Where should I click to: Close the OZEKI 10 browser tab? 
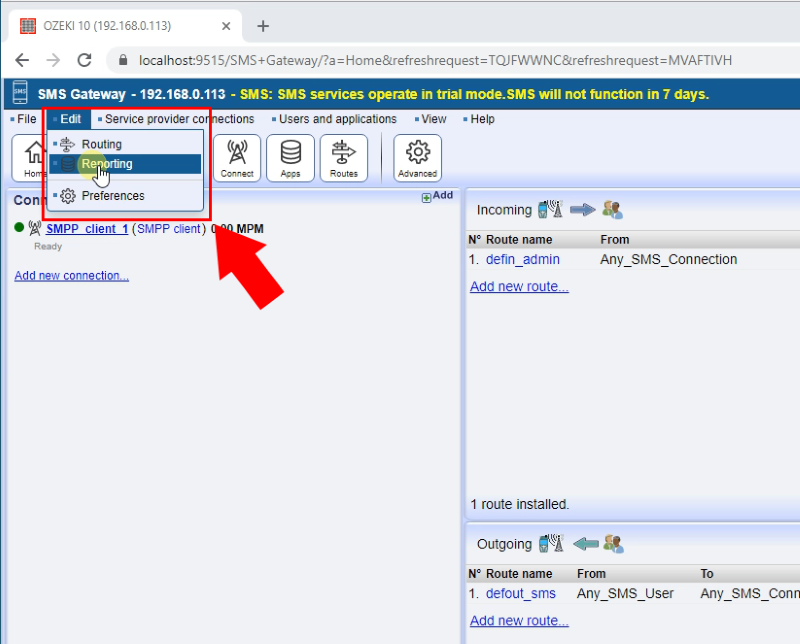pyautogui.click(x=226, y=26)
